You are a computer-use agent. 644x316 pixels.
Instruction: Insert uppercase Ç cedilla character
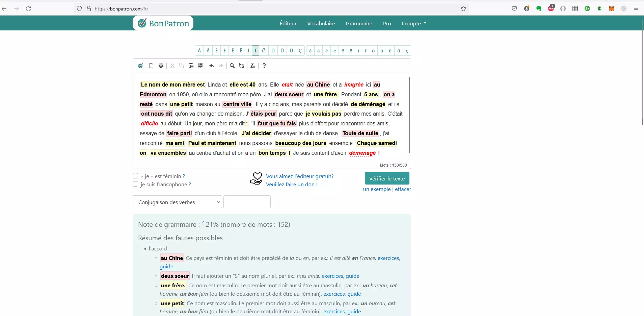300,51
